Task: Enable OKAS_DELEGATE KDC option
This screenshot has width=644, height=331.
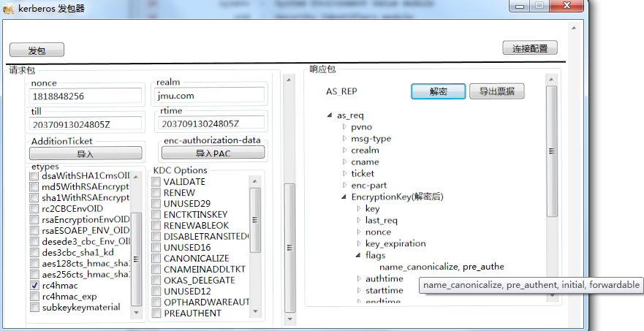Action: 156,280
